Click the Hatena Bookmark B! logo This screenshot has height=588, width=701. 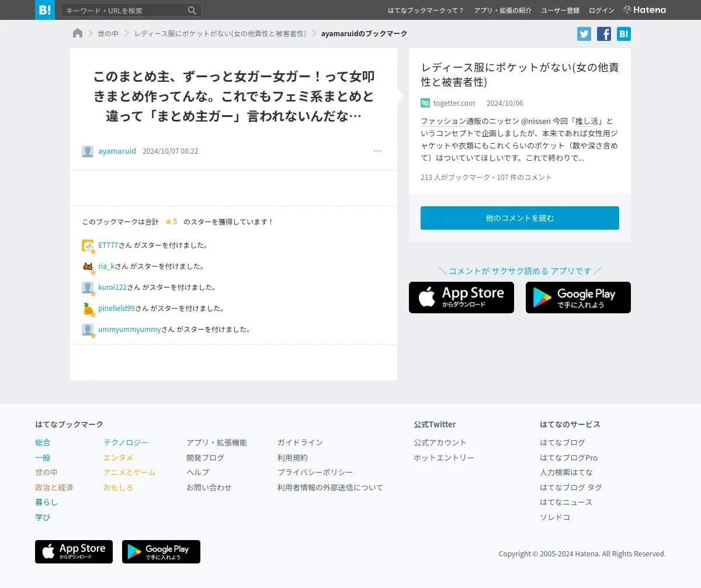pos(45,10)
